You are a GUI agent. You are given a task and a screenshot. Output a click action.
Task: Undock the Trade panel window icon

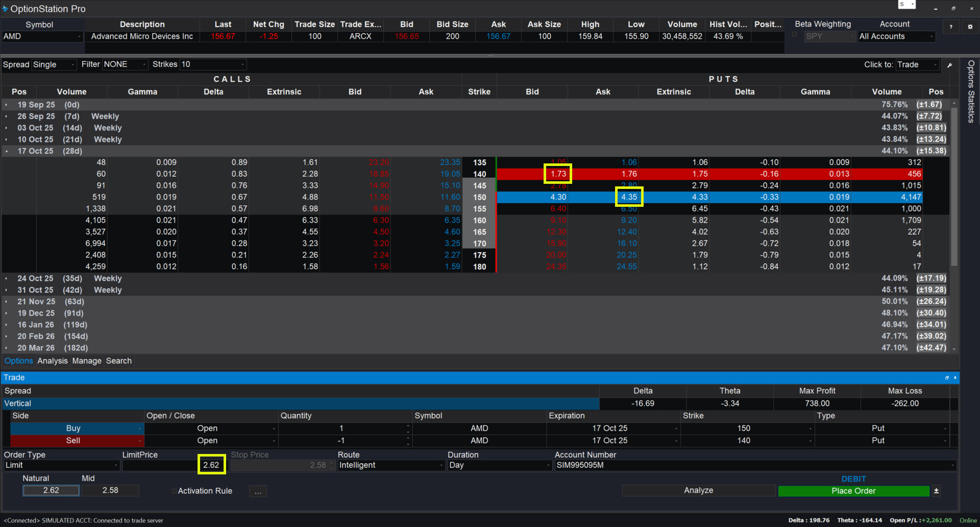point(947,378)
